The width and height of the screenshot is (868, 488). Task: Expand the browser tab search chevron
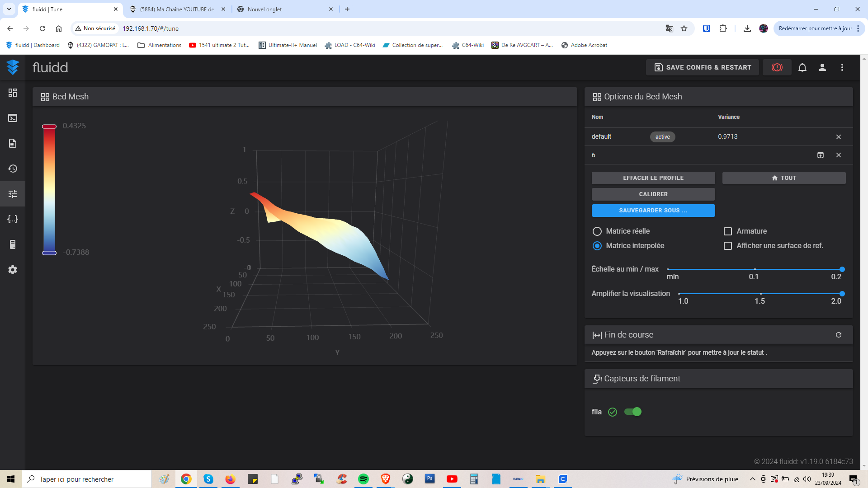tap(9, 9)
